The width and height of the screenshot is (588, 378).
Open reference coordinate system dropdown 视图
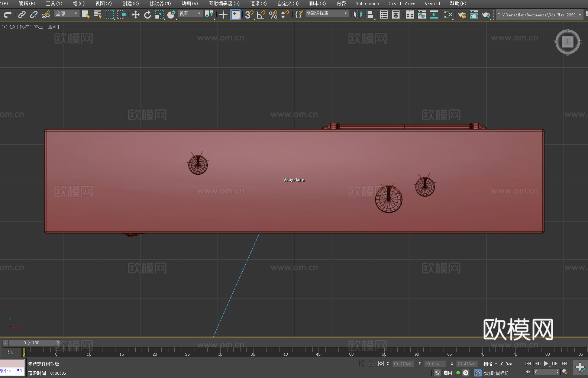tap(190, 13)
